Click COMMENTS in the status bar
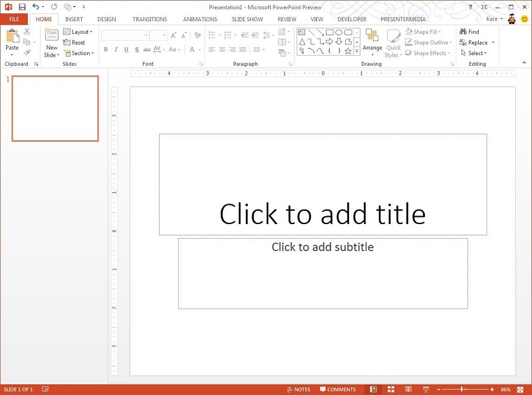Screen dimensions: 532x395 [338, 389]
